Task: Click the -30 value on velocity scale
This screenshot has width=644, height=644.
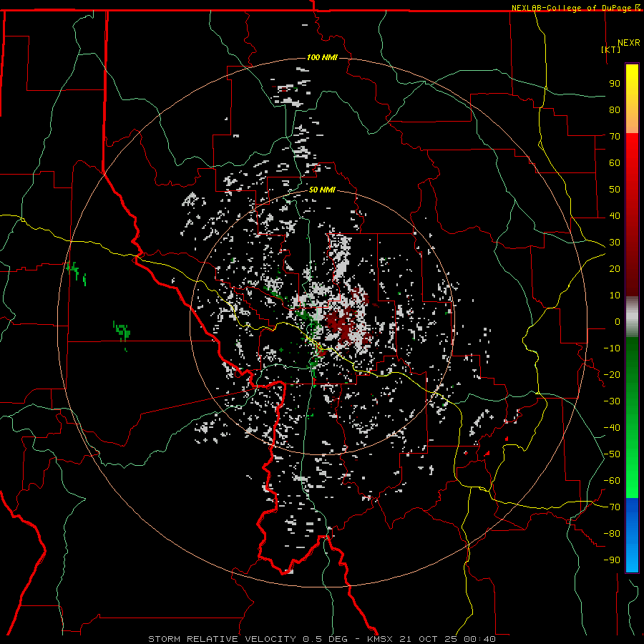Action: pos(612,401)
